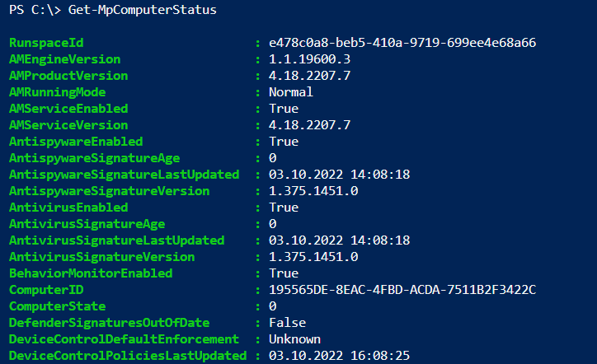Click the RunspaceId property name
Viewport: 597px width, 364px height.
coord(46,43)
